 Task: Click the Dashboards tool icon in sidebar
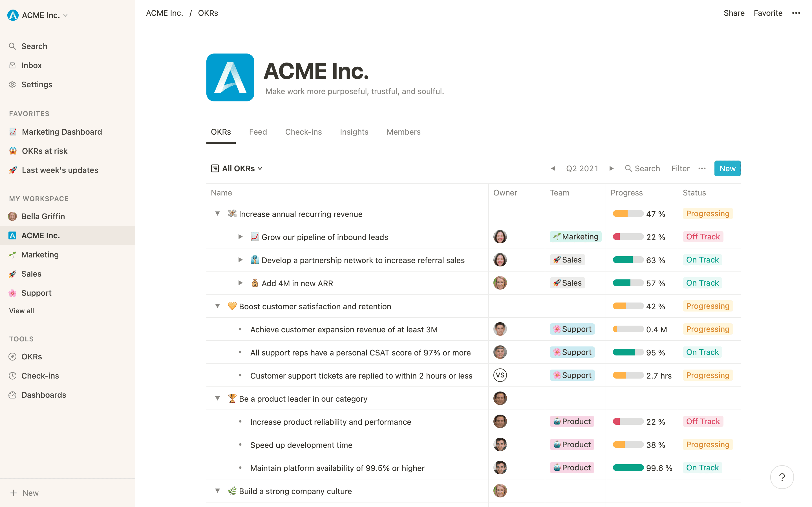[12, 394]
